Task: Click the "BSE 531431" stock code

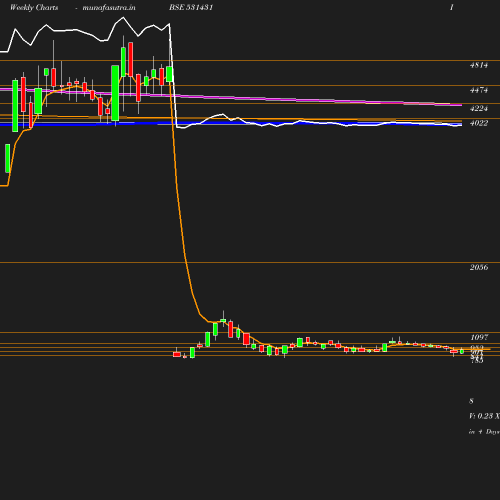Action: [191, 7]
